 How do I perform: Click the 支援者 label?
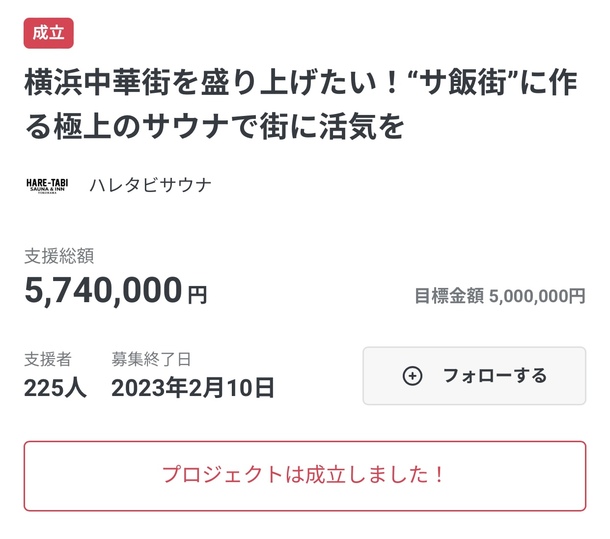48,358
